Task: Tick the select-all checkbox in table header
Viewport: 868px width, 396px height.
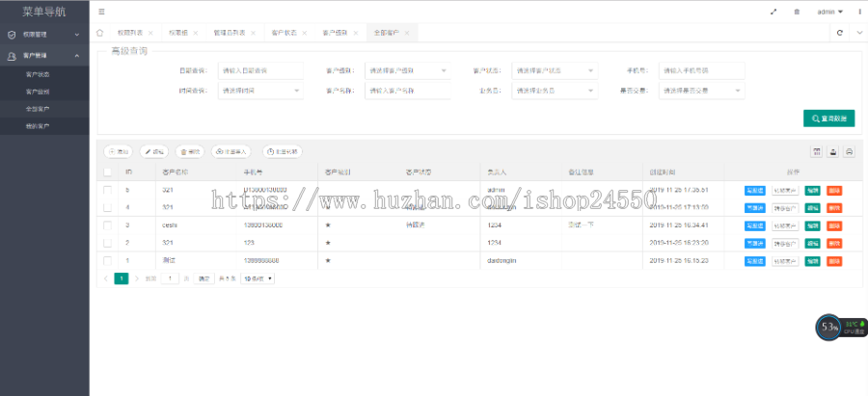Action: click(x=107, y=172)
